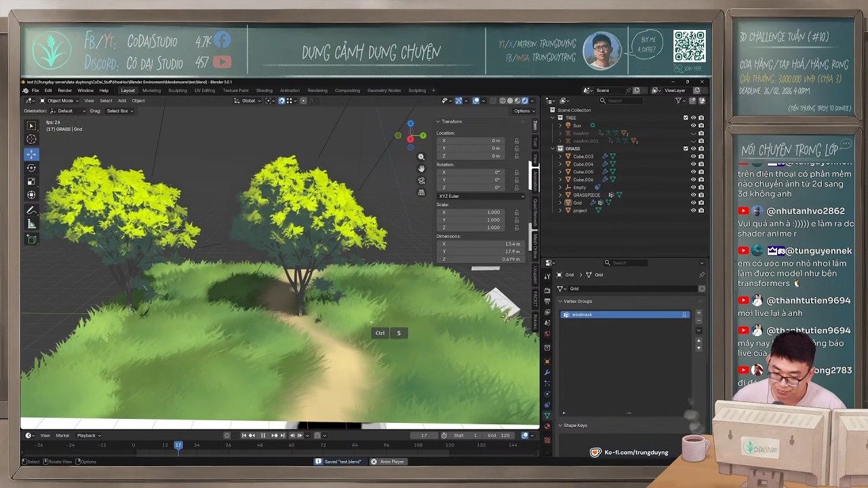Uncheck the TREE collection checkbox
This screenshot has width=868, height=488.
click(x=686, y=118)
